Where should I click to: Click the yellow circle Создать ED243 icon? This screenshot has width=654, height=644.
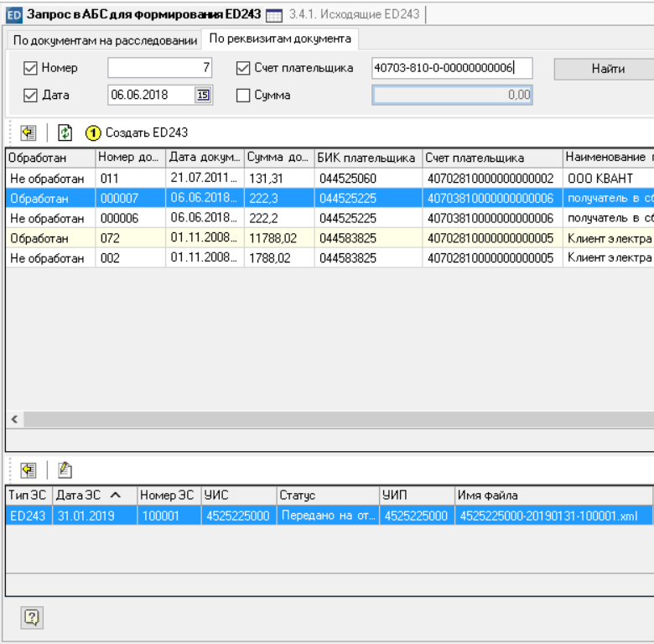(x=93, y=132)
